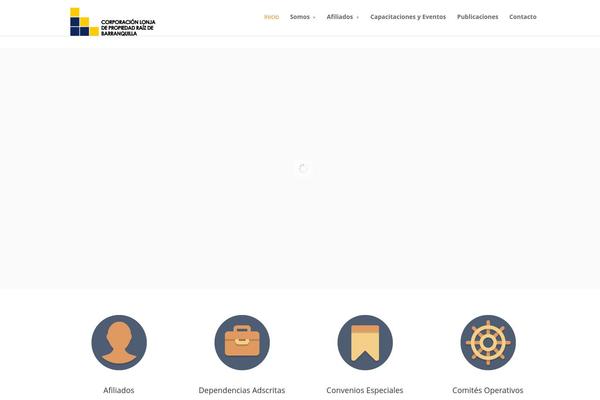Click the loading spinner in the slider area
This screenshot has height=400, width=600.
tap(303, 168)
